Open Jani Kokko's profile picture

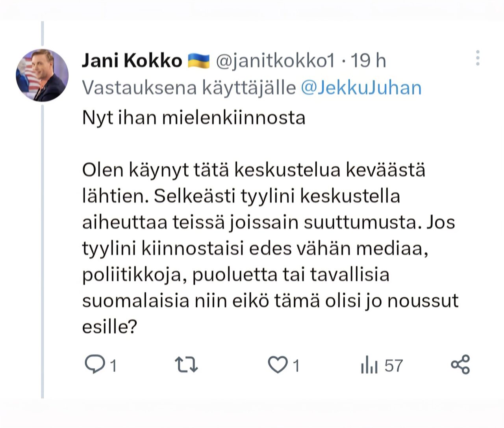pyautogui.click(x=42, y=75)
